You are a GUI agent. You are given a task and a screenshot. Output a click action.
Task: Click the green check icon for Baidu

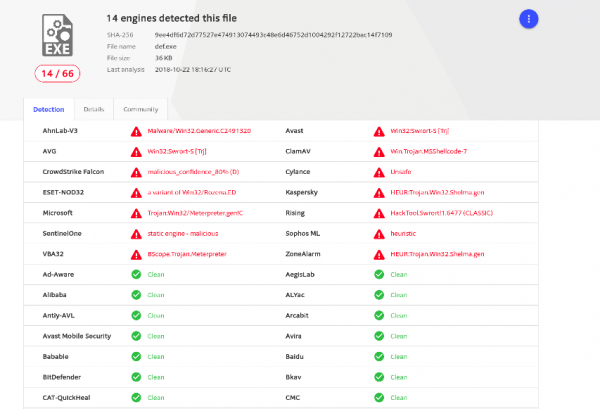[x=378, y=355]
